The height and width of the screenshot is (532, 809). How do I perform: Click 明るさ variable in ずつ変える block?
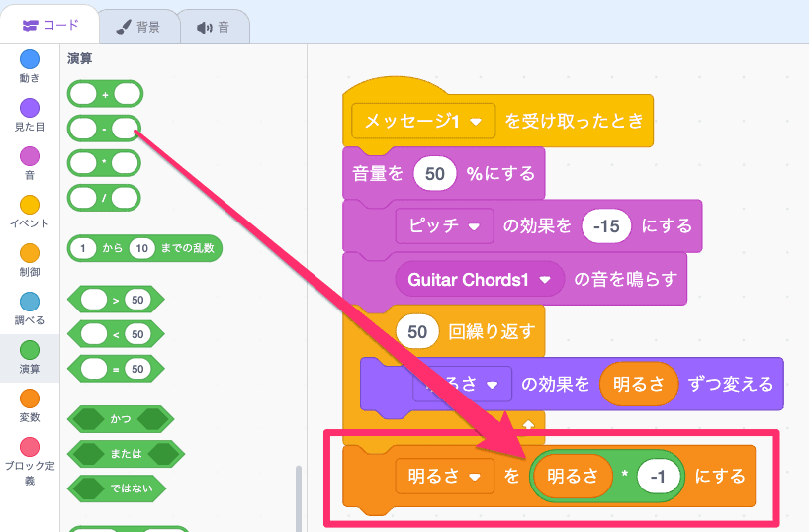pos(639,384)
